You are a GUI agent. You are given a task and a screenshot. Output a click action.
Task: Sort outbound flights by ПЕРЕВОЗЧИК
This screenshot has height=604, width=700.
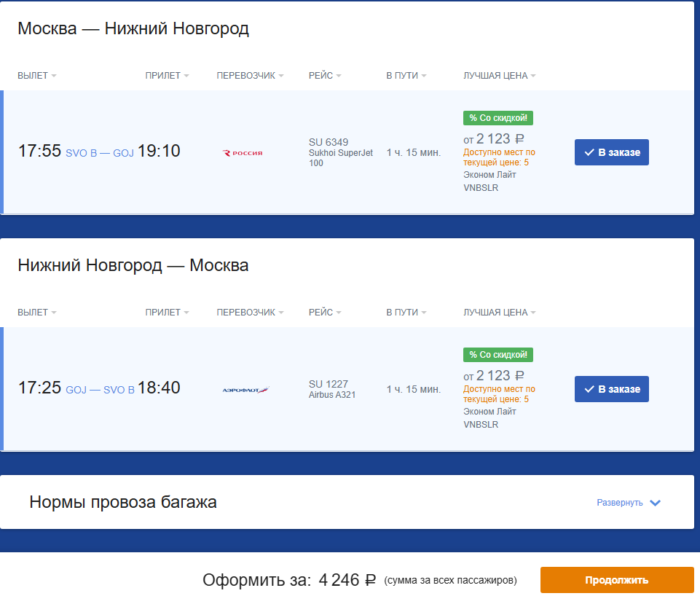click(x=250, y=76)
